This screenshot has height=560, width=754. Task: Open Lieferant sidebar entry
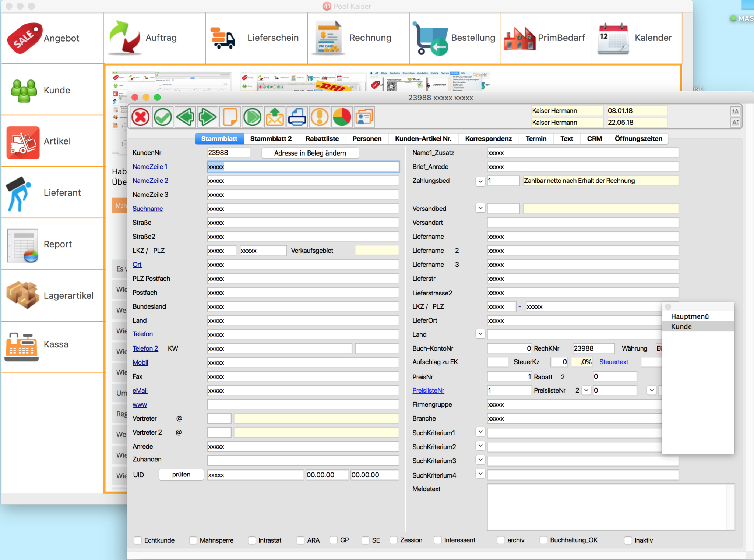tap(52, 193)
